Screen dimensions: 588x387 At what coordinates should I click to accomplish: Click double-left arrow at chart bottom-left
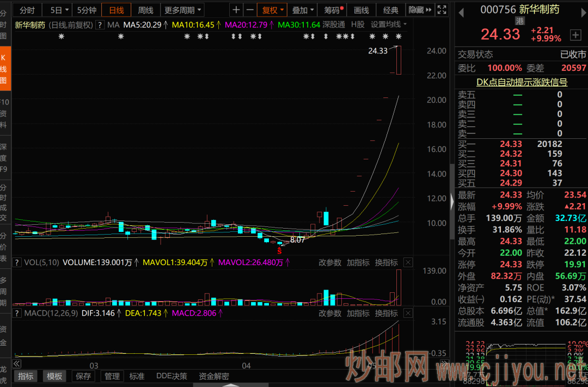tap(16, 364)
